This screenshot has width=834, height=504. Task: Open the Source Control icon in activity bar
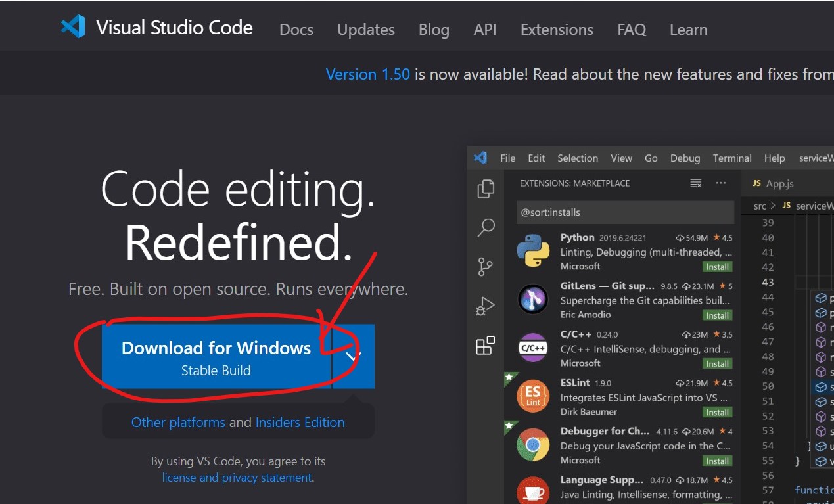point(486,267)
